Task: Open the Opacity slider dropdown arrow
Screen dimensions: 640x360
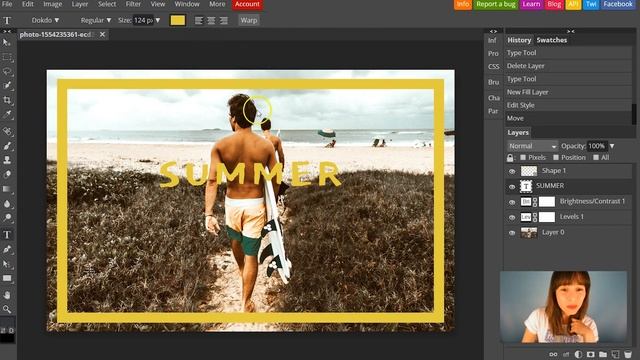Action: pyautogui.click(x=612, y=146)
